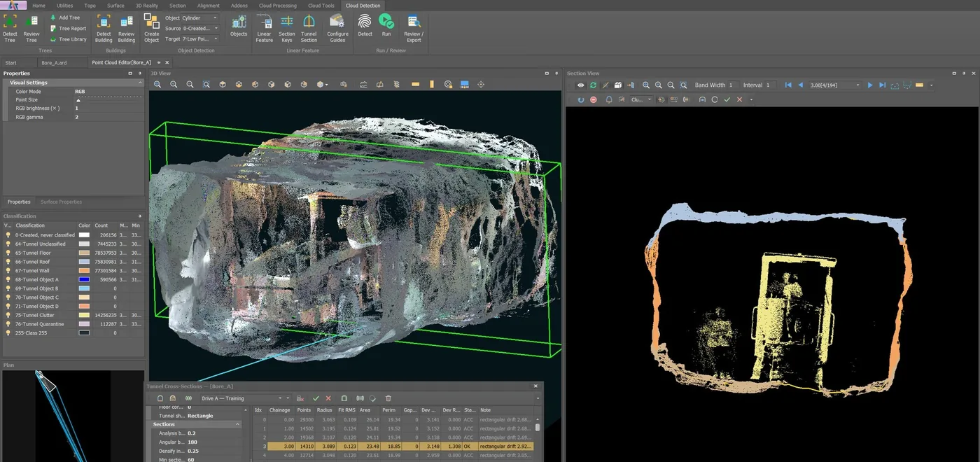
Task: Open the Object Cylinder dropdown
Action: point(199,18)
